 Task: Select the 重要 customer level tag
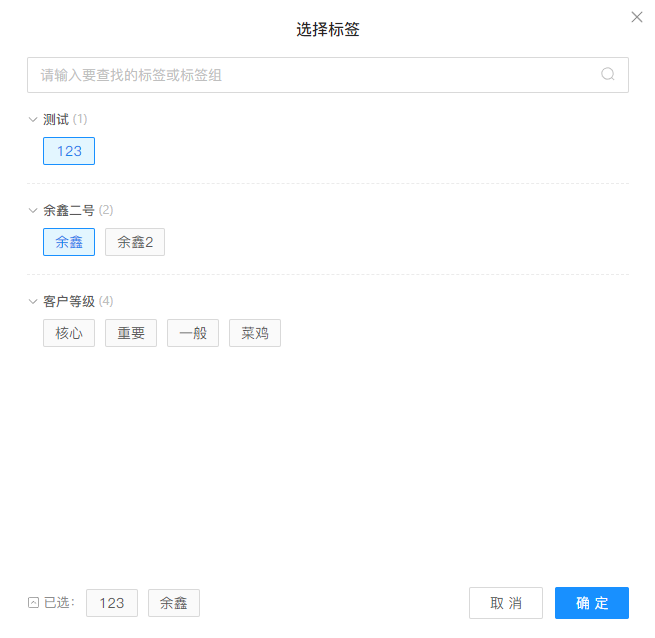(x=131, y=333)
